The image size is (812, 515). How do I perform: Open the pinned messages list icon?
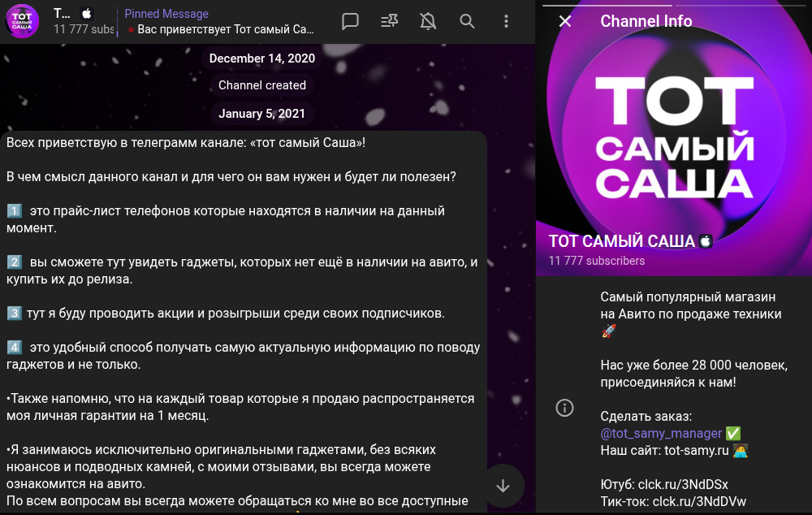tap(390, 21)
